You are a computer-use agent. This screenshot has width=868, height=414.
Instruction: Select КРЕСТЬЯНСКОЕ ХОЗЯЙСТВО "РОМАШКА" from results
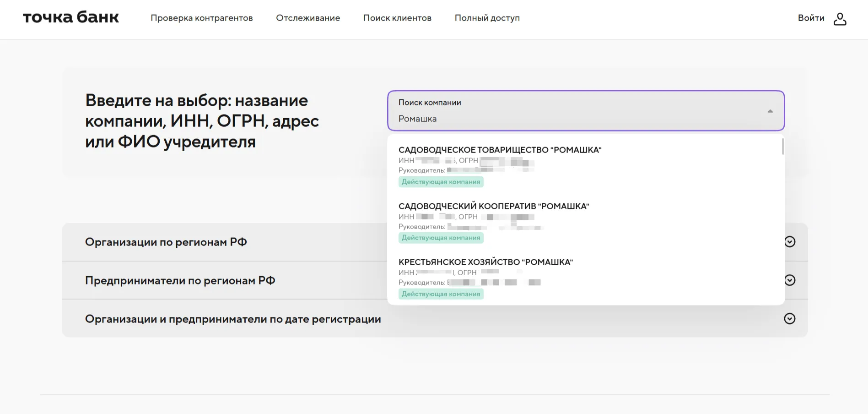coord(486,262)
